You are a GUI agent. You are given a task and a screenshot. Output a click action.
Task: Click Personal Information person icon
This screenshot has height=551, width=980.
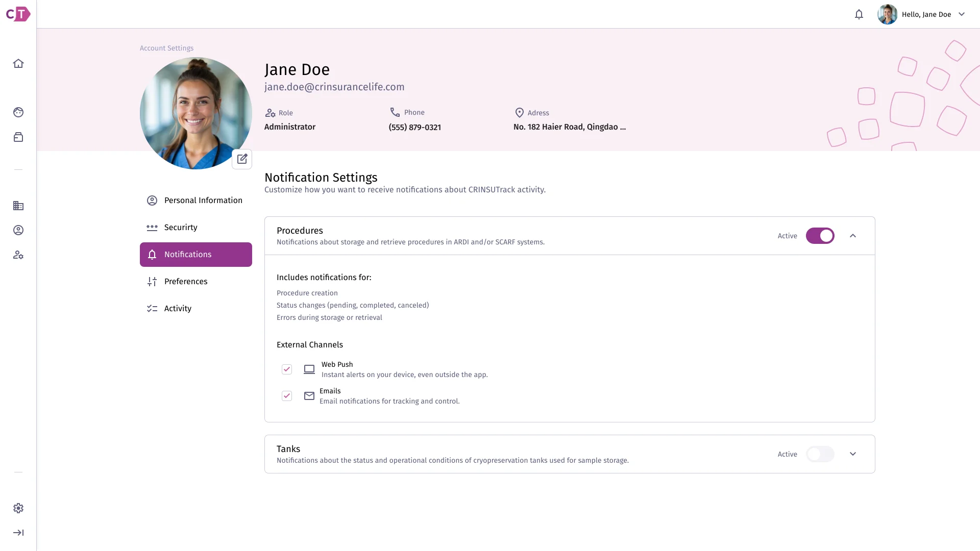[152, 201]
